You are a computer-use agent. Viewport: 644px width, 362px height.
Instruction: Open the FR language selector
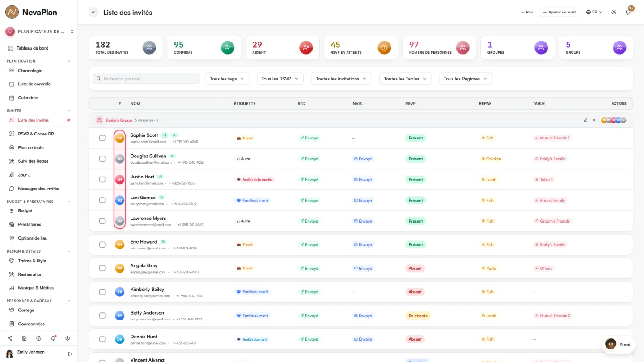pyautogui.click(x=594, y=12)
